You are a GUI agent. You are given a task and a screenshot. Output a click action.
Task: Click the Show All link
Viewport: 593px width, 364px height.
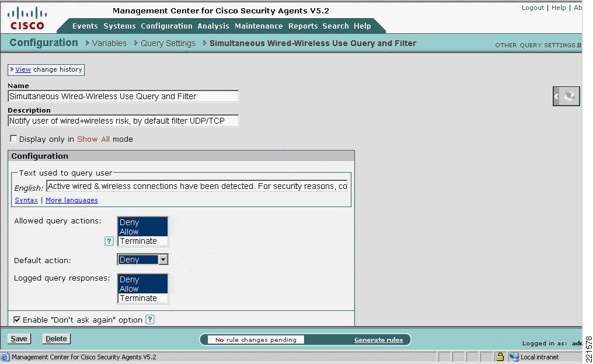(x=93, y=139)
